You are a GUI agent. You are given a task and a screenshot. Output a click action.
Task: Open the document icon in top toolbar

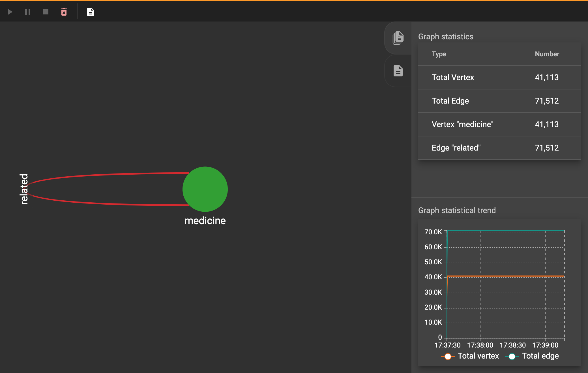90,12
